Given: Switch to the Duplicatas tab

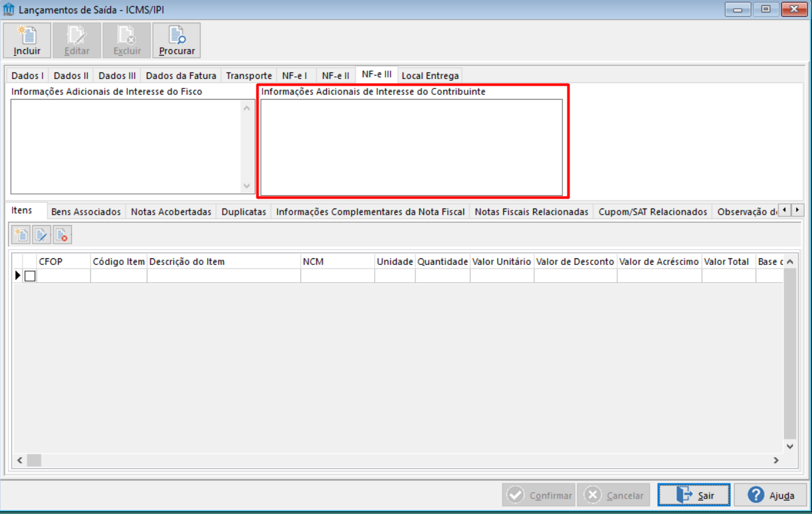Looking at the screenshot, I should (x=244, y=212).
